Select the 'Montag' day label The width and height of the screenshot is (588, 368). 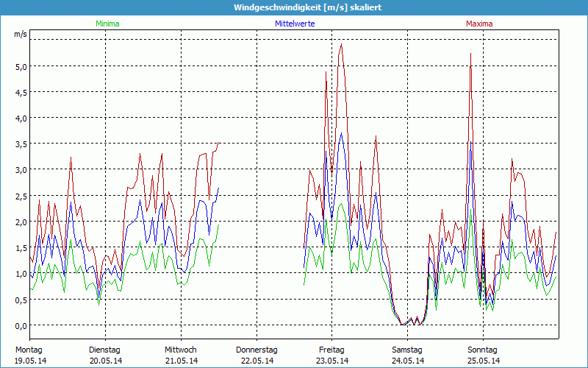coord(29,350)
